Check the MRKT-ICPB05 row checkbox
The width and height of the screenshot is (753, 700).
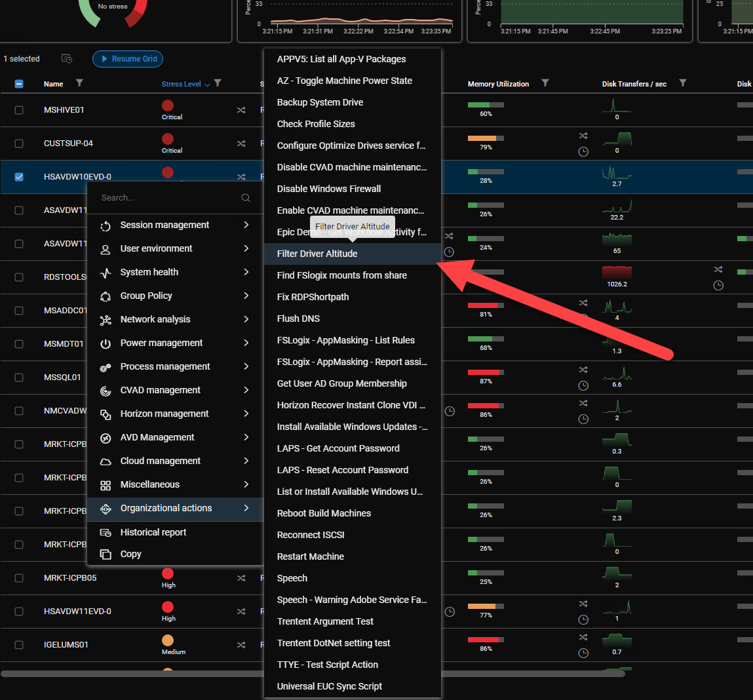pos(19,578)
